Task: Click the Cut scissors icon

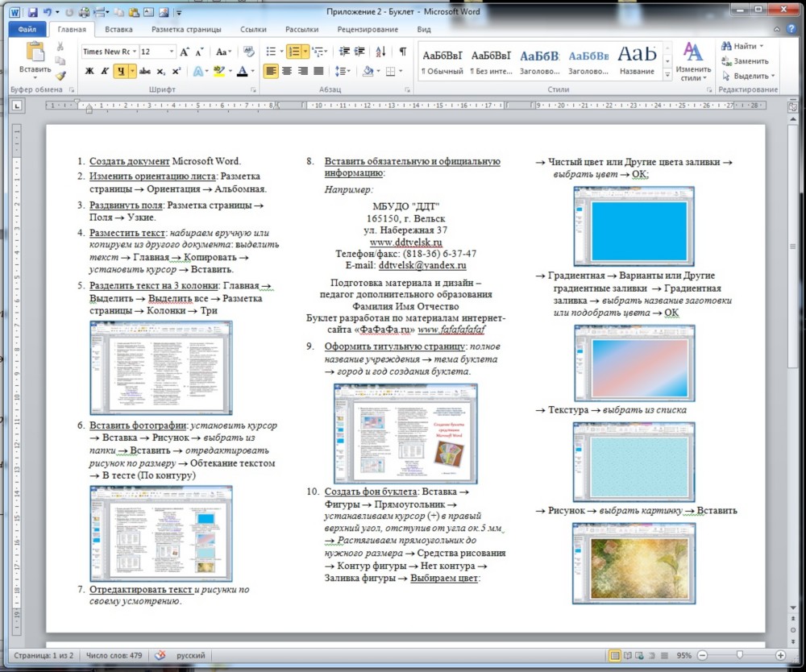Action: [x=60, y=46]
